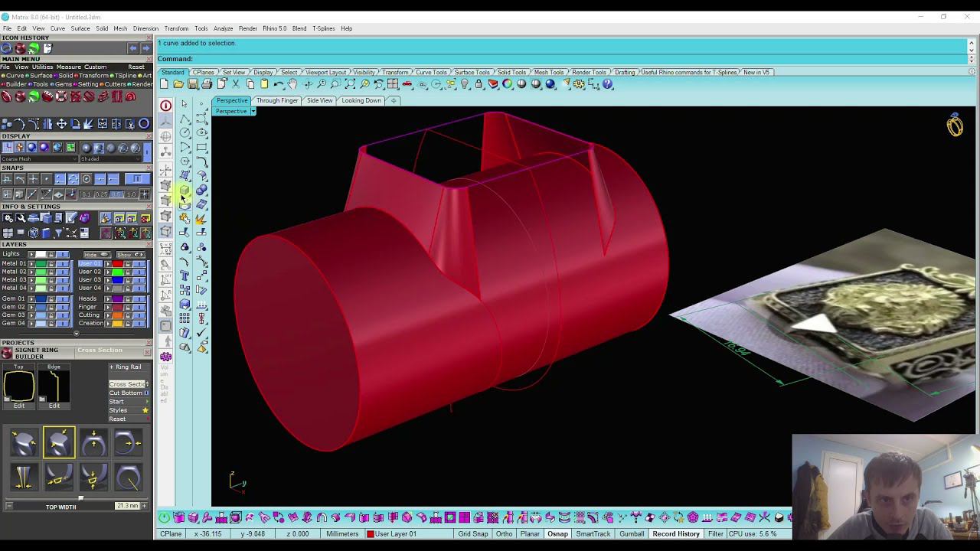The image size is (980, 551).
Task: Toggle Ortho mode in status bar
Action: pos(504,534)
